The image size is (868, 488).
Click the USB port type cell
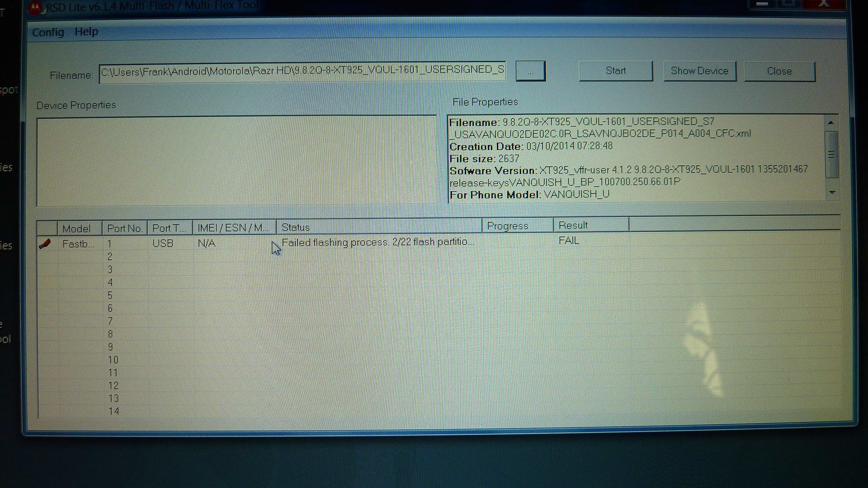163,244
